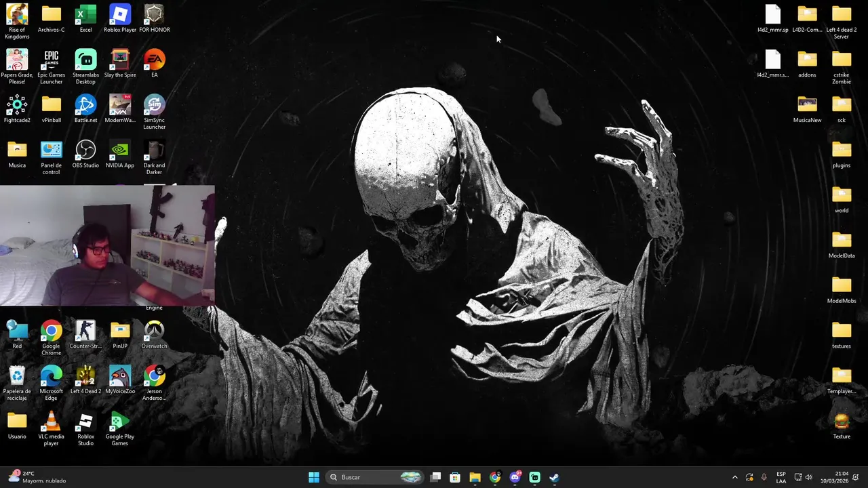
Task: Open Papelera de reciclaje
Action: point(17,383)
